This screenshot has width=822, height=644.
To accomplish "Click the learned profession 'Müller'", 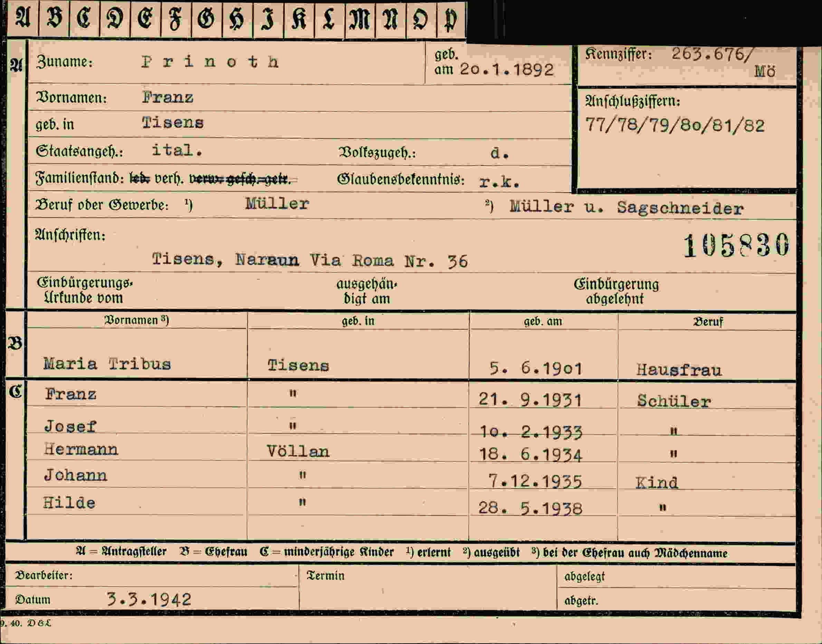I will [x=277, y=204].
